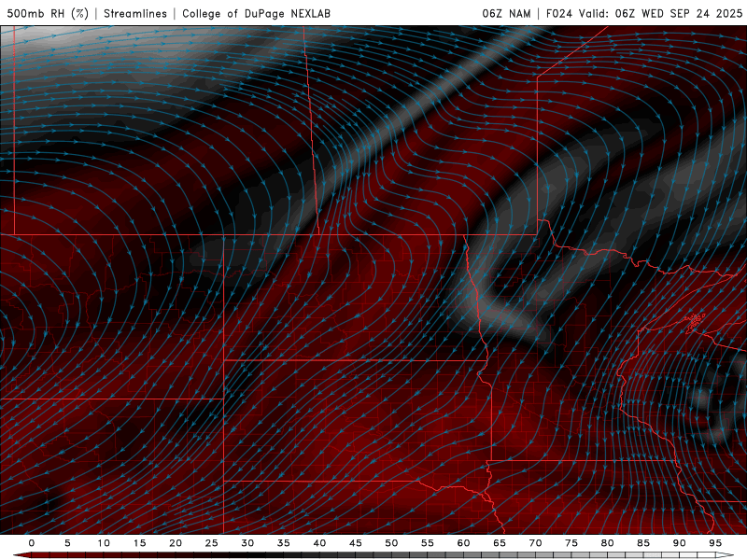This screenshot has height=560, width=747.
Task: Select the colorbar label "65"
Action: pos(500,543)
